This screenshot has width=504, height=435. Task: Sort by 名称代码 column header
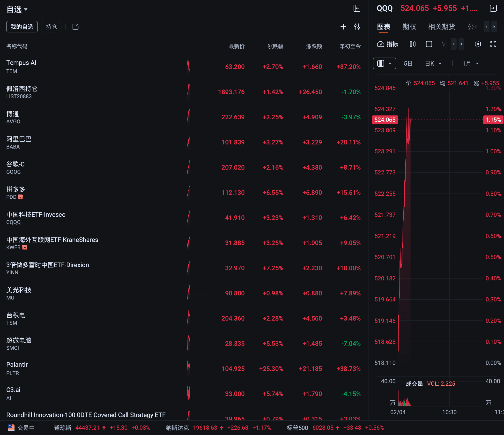click(17, 46)
